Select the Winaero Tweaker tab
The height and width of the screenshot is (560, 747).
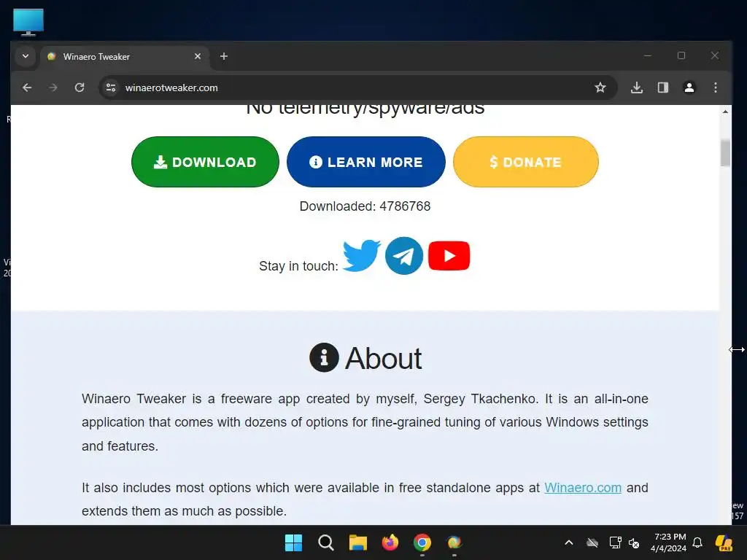pyautogui.click(x=125, y=57)
